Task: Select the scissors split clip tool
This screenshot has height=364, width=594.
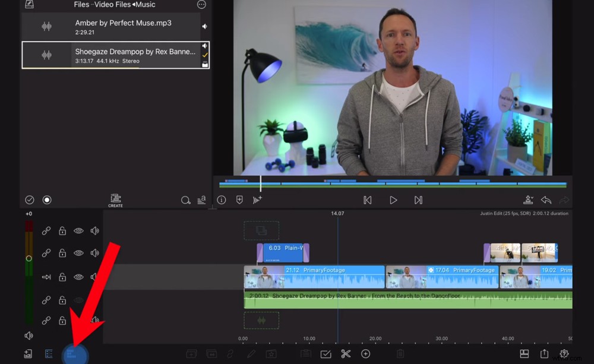Action: click(347, 353)
